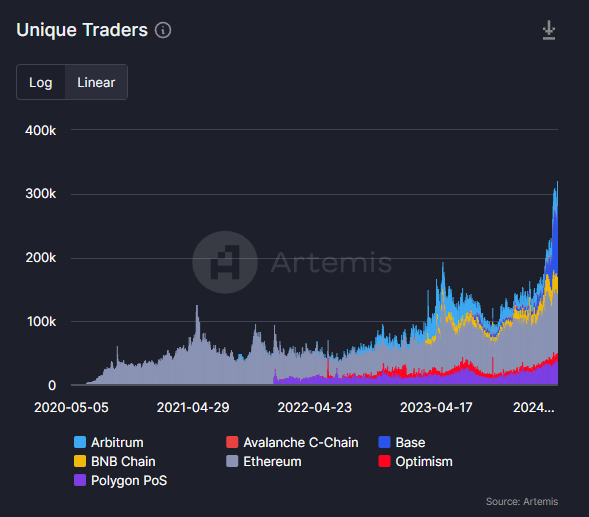This screenshot has height=517, width=589.
Task: Download the chart using the download icon
Action: (549, 30)
